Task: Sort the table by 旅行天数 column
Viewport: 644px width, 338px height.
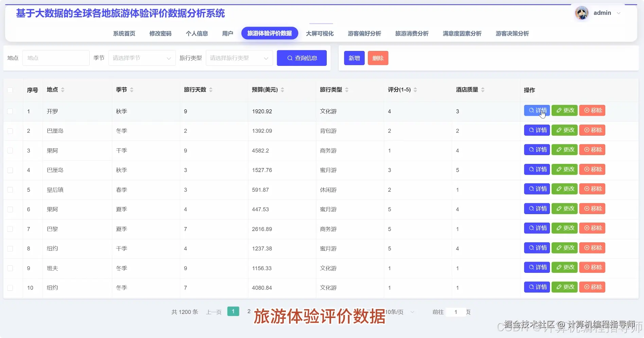Action: [x=211, y=90]
